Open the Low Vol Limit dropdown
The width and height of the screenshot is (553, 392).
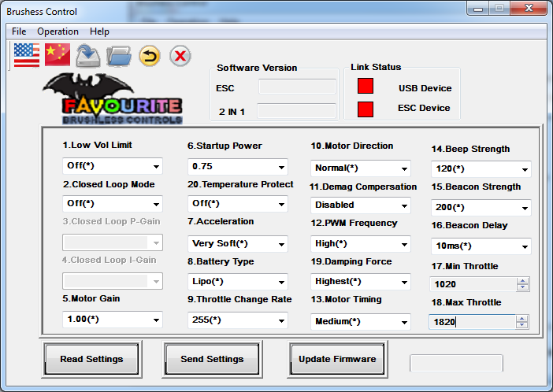pyautogui.click(x=112, y=166)
